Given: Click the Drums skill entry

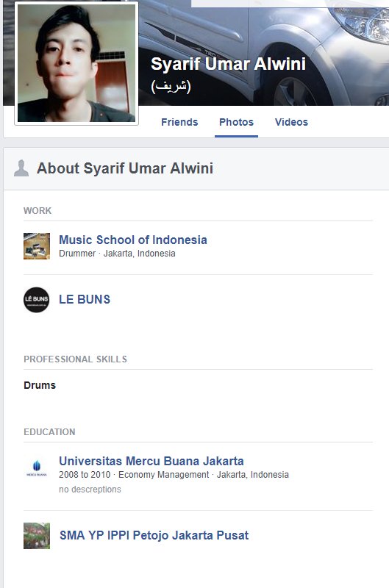Looking at the screenshot, I should (40, 385).
